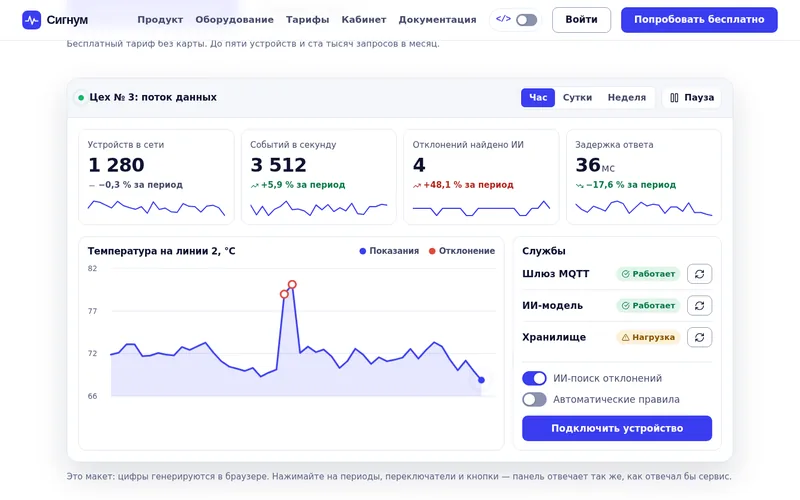The width and height of the screenshot is (800, 500).
Task: Open the Документация menu item
Action: [437, 20]
